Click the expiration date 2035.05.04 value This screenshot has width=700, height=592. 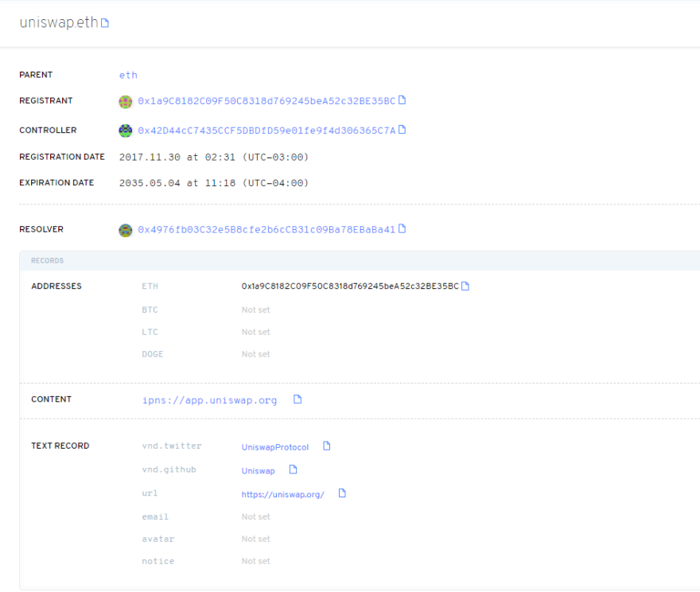pos(214,183)
